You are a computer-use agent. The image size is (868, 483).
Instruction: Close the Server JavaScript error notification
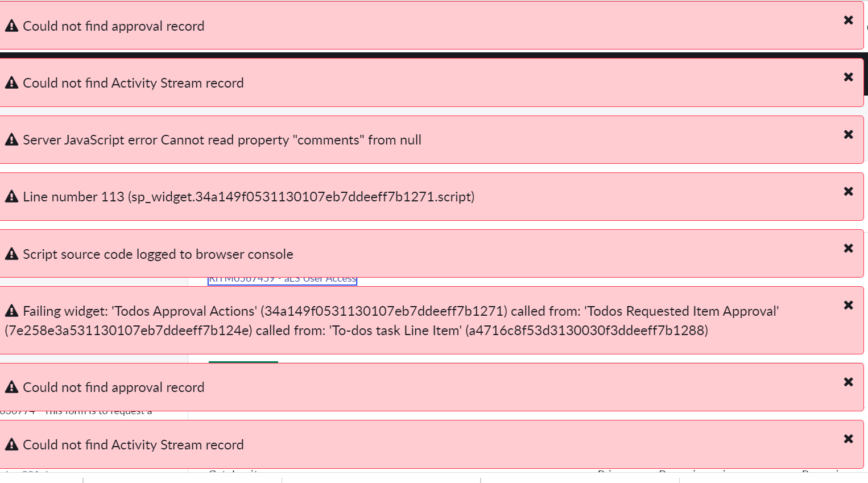click(x=848, y=134)
